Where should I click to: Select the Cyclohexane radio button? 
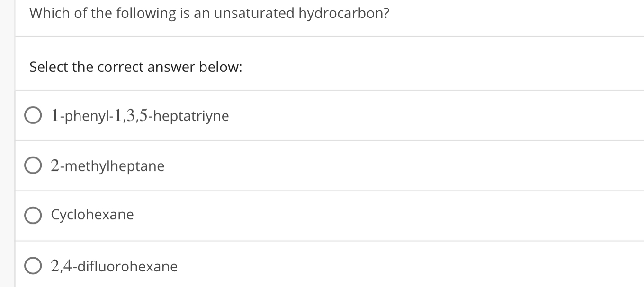33,215
